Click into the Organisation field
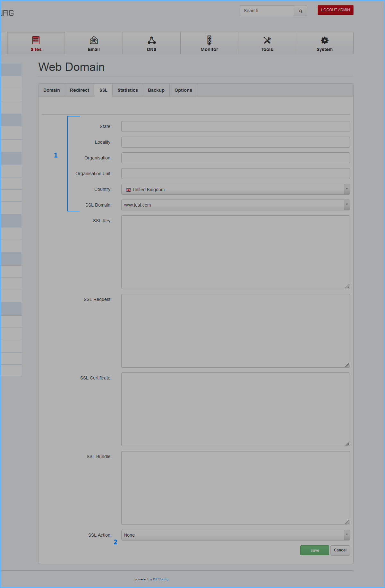The height and width of the screenshot is (588, 385). [x=235, y=158]
